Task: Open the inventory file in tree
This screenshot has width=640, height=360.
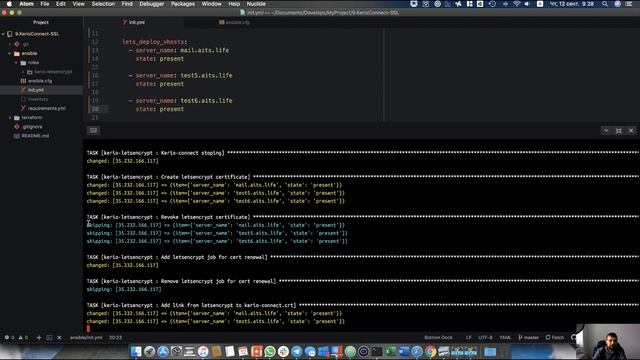Action: [38, 99]
